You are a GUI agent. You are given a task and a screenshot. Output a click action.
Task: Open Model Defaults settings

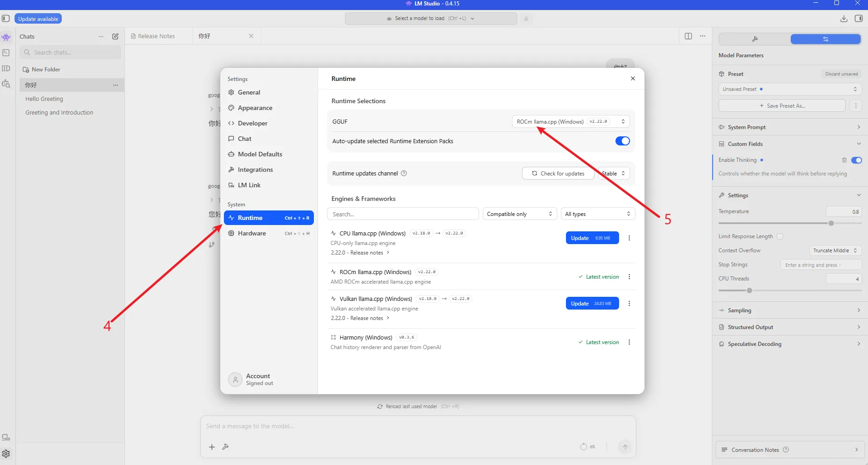tap(269, 154)
